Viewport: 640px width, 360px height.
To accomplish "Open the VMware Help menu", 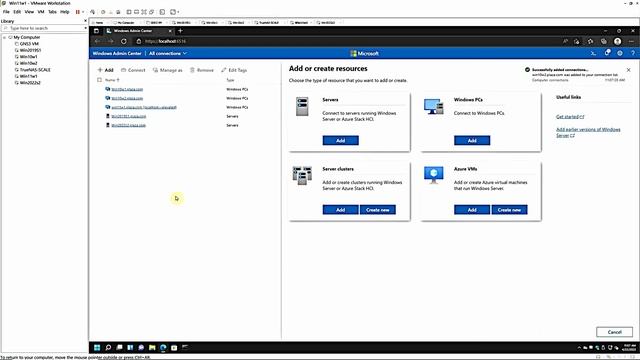I will click(65, 12).
